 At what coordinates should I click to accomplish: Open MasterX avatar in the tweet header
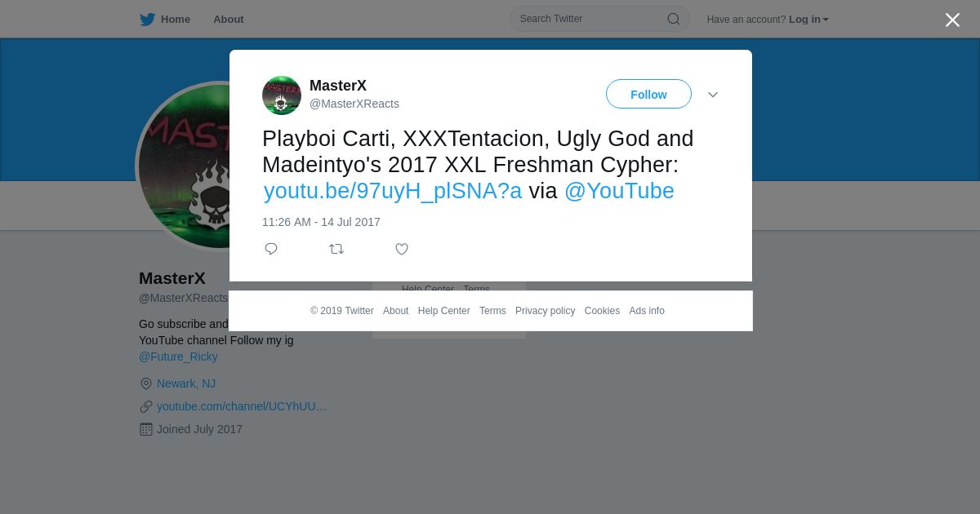(x=282, y=95)
